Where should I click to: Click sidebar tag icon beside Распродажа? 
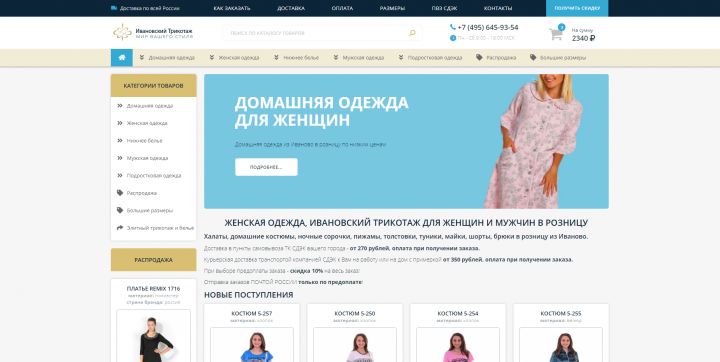[120, 193]
